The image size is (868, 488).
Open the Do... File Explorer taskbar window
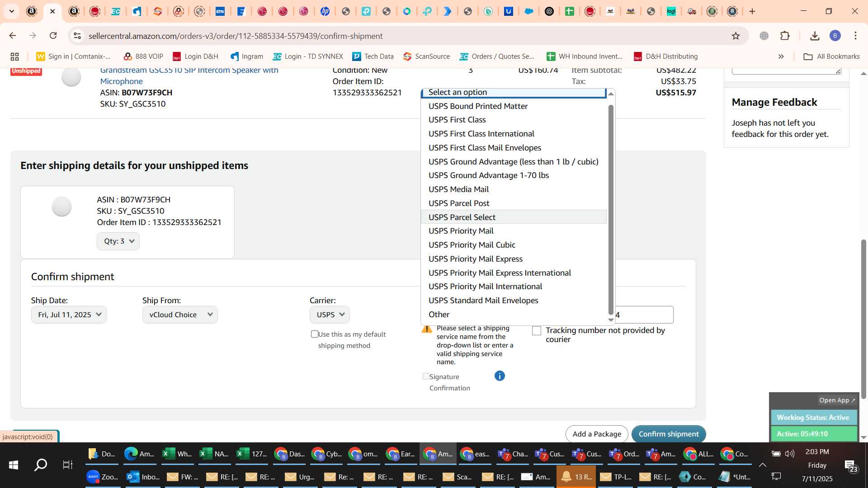click(x=102, y=454)
